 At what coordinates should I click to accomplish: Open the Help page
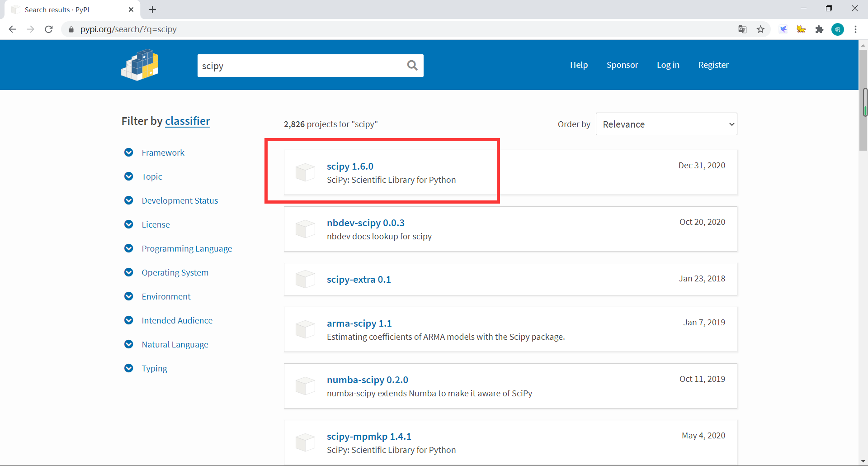(x=579, y=65)
